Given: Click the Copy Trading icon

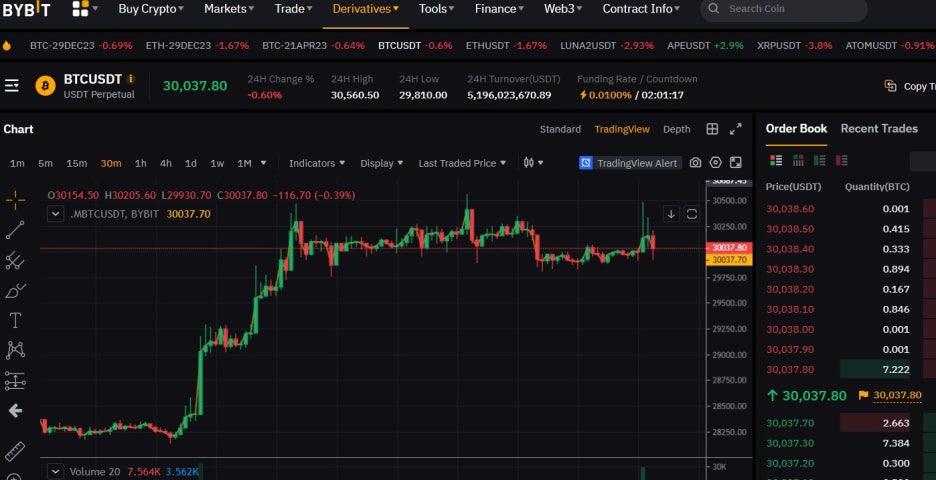Looking at the screenshot, I should [x=890, y=86].
